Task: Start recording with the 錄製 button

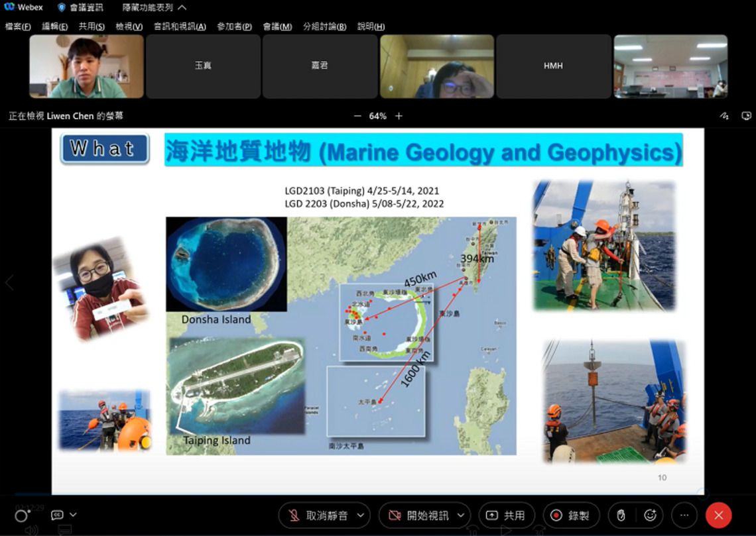Action: pyautogui.click(x=571, y=515)
